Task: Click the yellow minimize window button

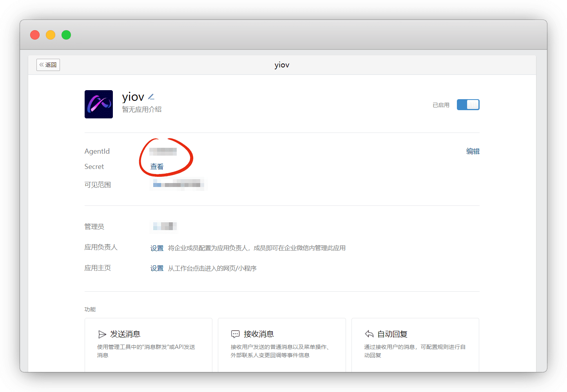Action: coord(51,35)
